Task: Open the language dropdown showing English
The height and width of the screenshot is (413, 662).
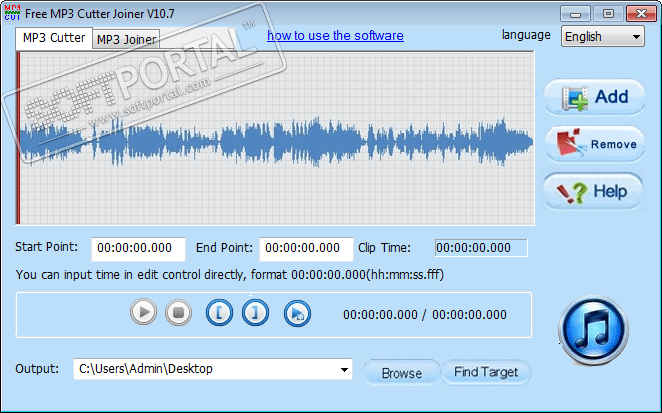Action: pos(602,36)
